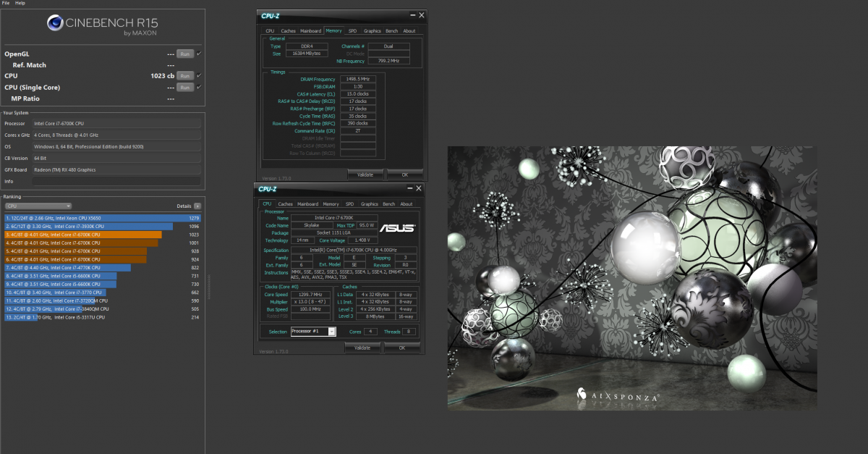Run the CPU benchmark
The height and width of the screenshot is (454, 868).
pos(185,76)
